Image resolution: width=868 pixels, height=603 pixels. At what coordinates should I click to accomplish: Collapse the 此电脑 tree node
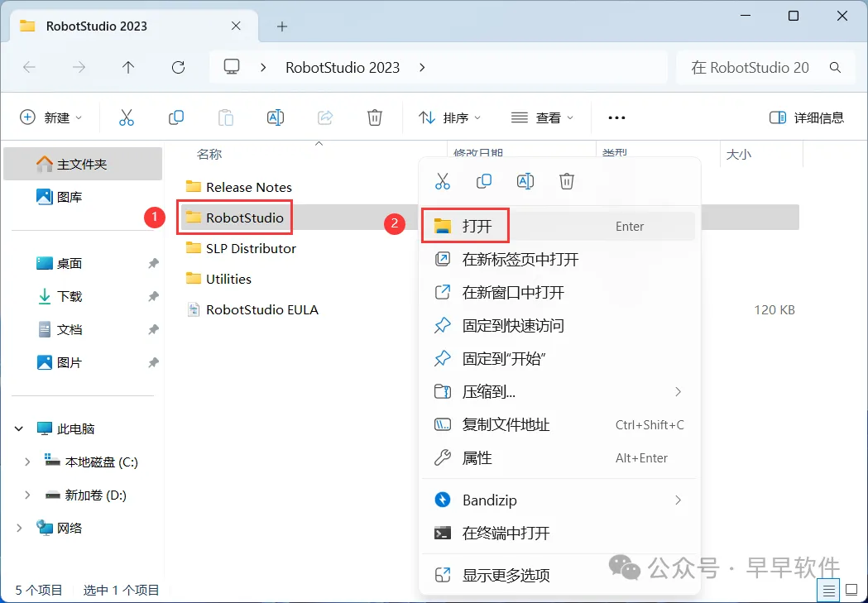pos(19,428)
